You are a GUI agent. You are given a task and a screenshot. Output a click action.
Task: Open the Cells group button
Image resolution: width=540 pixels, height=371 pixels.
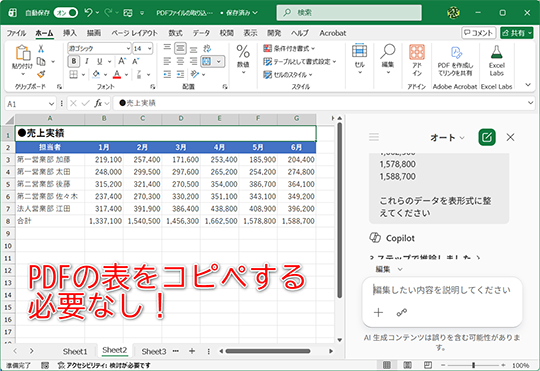(x=359, y=59)
